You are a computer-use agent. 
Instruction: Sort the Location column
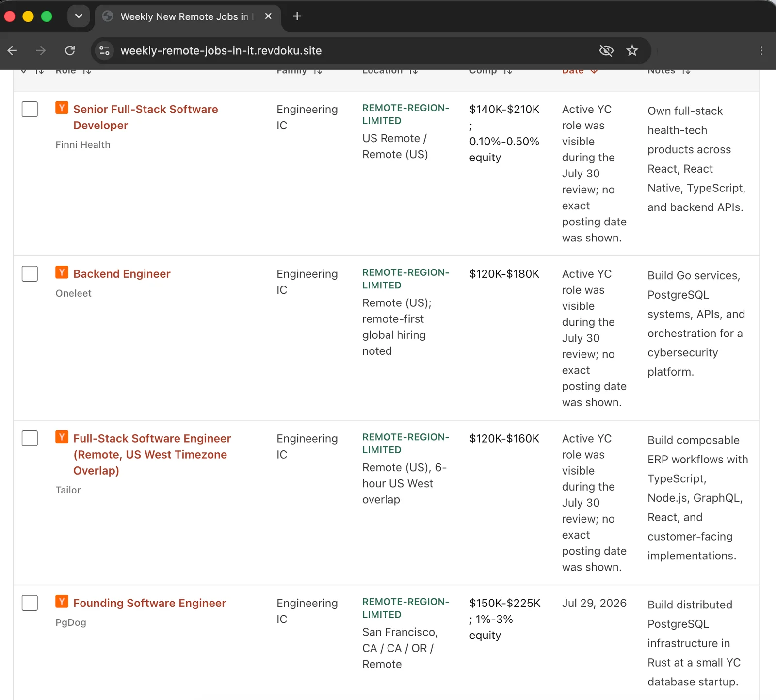click(x=413, y=71)
